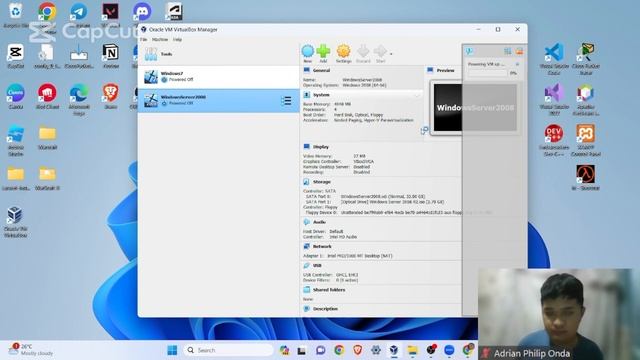
Task: Click the Description section header
Action: 325,309
